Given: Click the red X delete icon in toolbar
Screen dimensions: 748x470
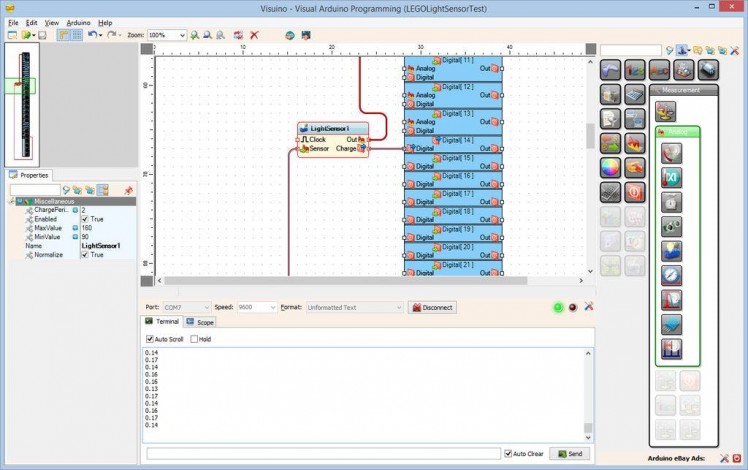Looking at the screenshot, I should (x=254, y=35).
